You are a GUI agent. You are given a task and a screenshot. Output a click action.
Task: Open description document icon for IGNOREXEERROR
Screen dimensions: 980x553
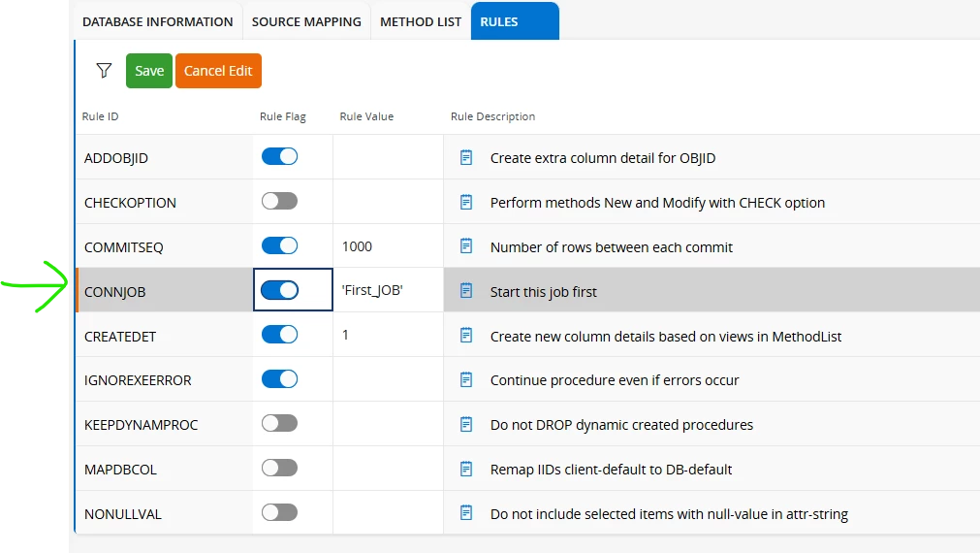point(466,379)
